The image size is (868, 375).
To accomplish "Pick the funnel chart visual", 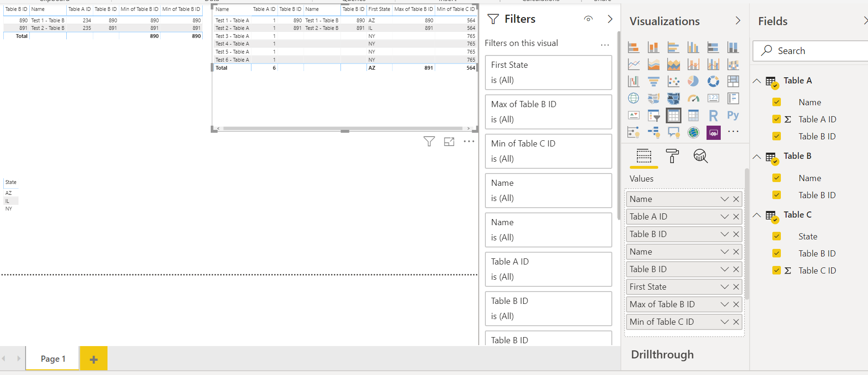I will coord(653,82).
